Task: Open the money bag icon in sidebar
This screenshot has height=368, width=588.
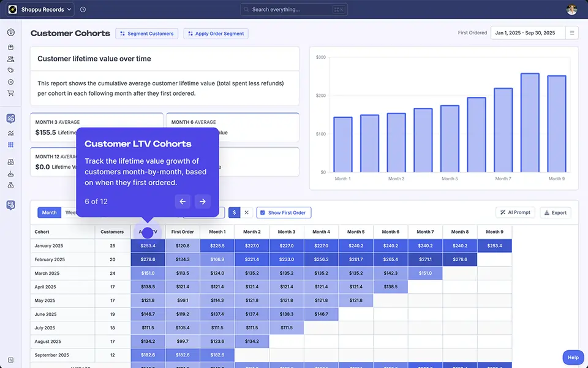Action: 10,185
